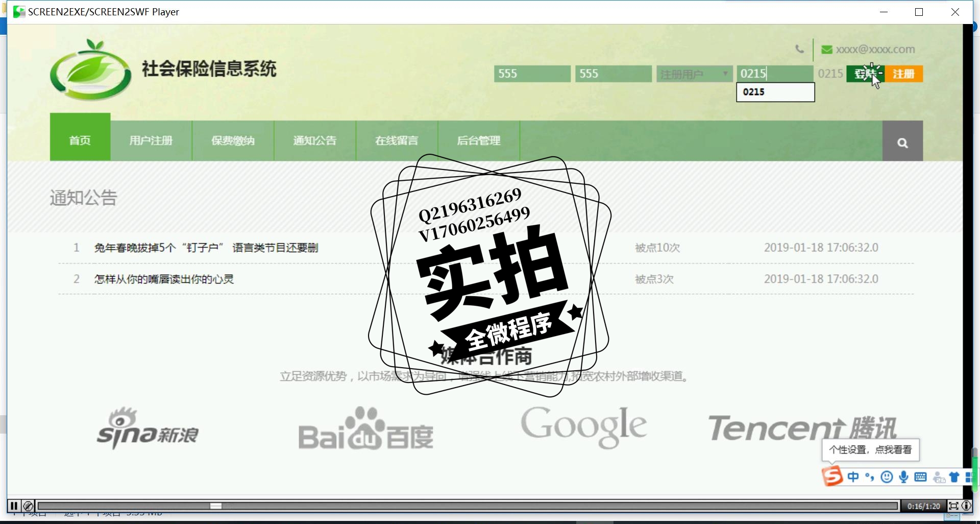Click the search magnifier button
Screen dimensions: 980x524
click(x=902, y=141)
